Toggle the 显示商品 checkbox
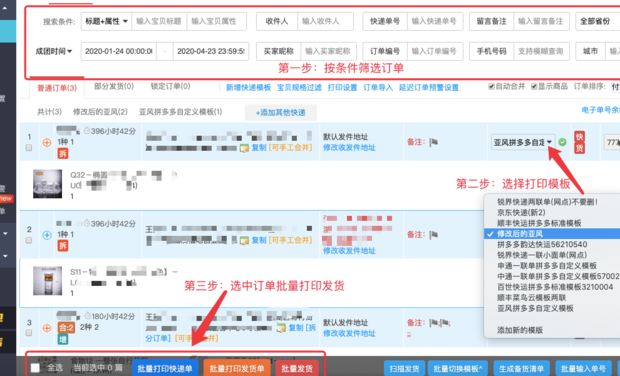 pyautogui.click(x=534, y=87)
